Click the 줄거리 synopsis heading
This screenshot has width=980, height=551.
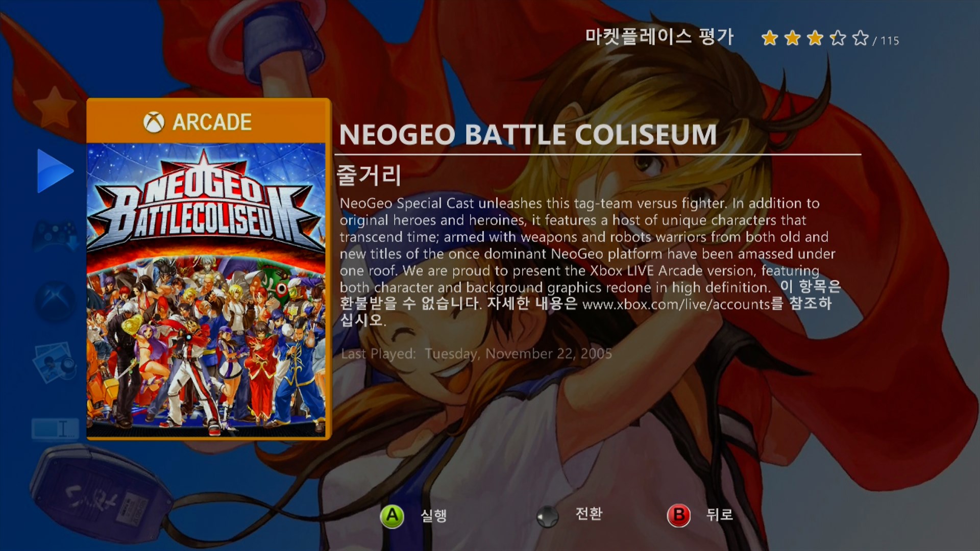(x=369, y=176)
